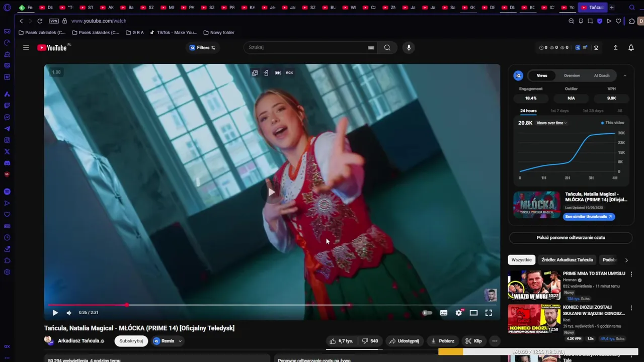
Task: Open the player settings gear
Action: coord(459,313)
